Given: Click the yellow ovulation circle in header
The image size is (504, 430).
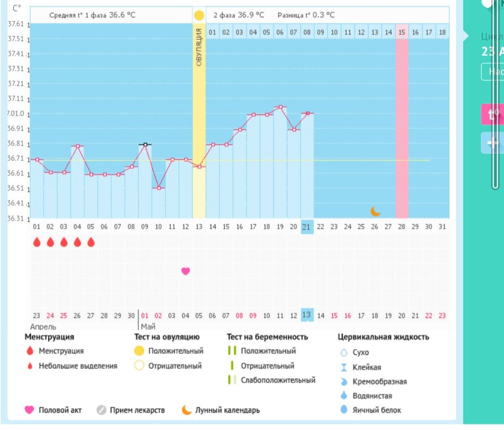Looking at the screenshot, I should click(x=199, y=15).
